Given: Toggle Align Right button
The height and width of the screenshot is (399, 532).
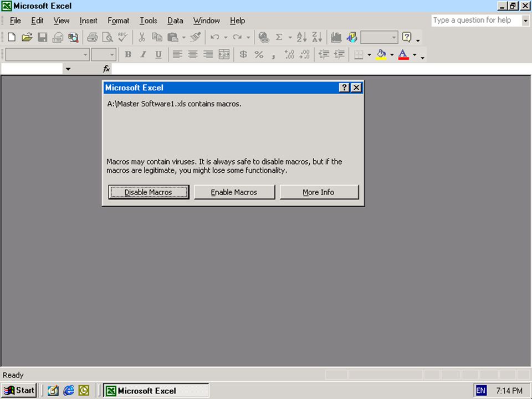Looking at the screenshot, I should pyautogui.click(x=208, y=54).
